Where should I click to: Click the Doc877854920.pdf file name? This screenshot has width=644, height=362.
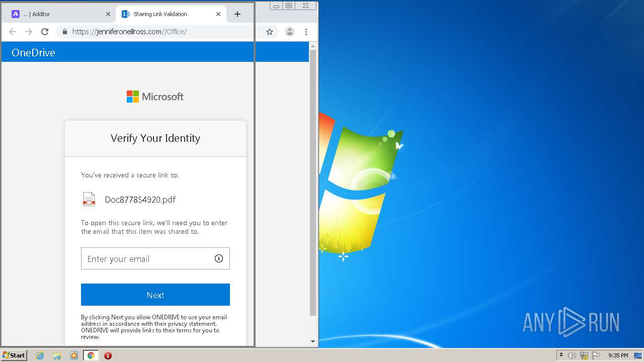(x=140, y=200)
